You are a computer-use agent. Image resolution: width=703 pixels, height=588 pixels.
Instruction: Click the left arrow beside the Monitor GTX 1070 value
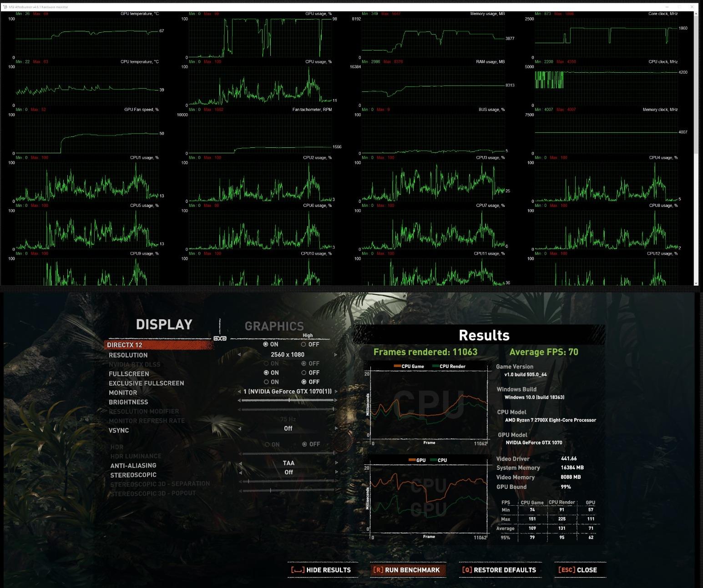click(x=239, y=392)
